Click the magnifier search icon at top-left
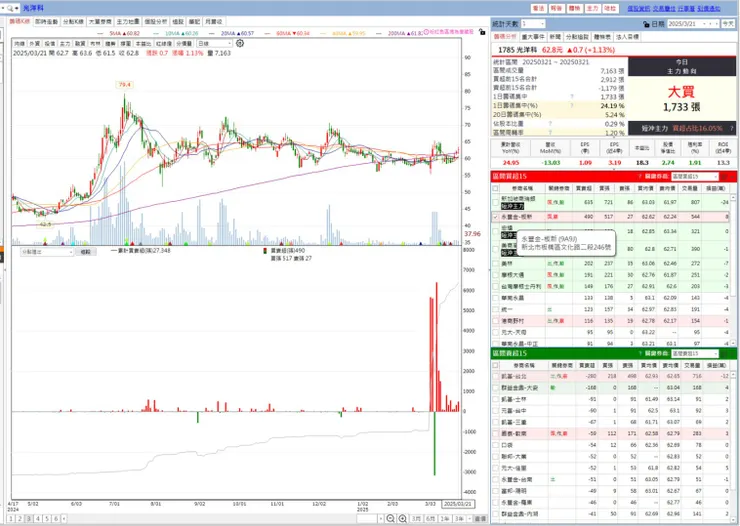 click(x=10, y=8)
